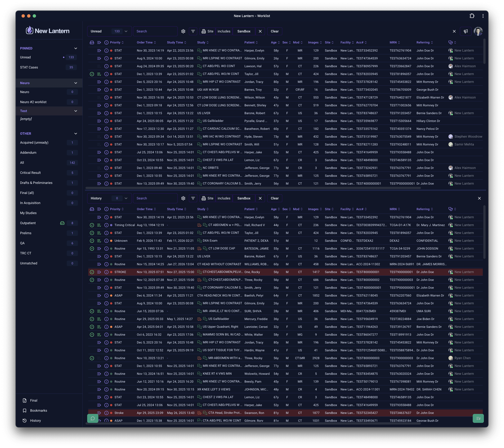Toggle the green checkmark on Taylor, Jill's row
Image resolution: width=504 pixels, height=448 pixels.
click(92, 74)
